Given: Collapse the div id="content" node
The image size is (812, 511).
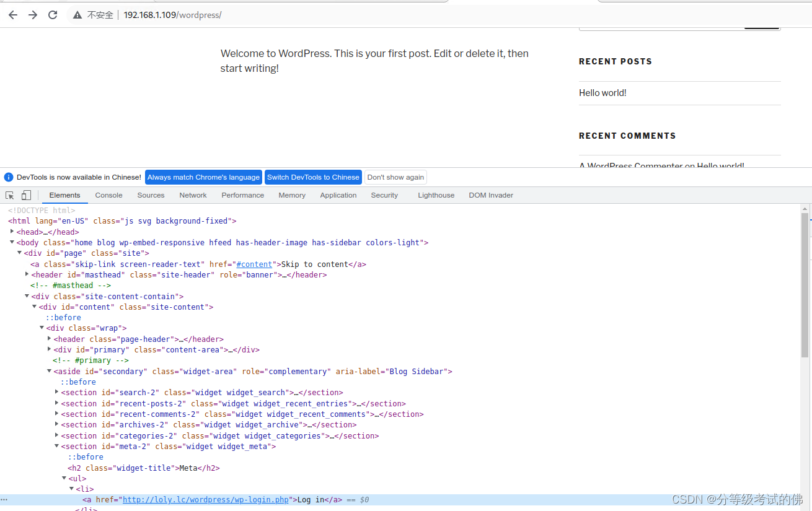Looking at the screenshot, I should click(35, 307).
